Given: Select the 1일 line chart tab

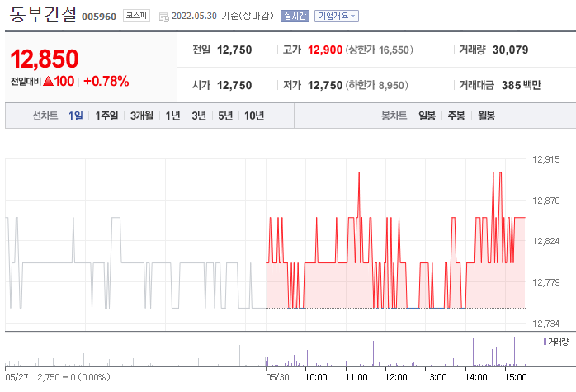Looking at the screenshot, I should coord(76,116).
